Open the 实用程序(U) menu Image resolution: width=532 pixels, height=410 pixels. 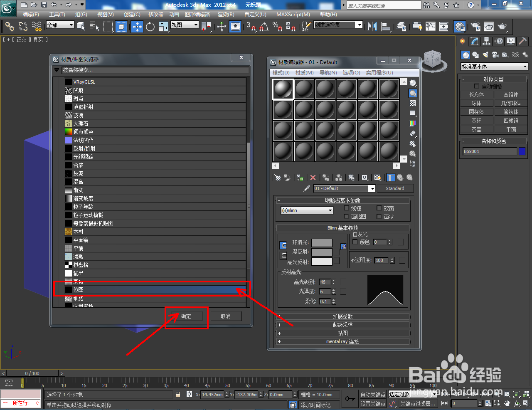(379, 73)
